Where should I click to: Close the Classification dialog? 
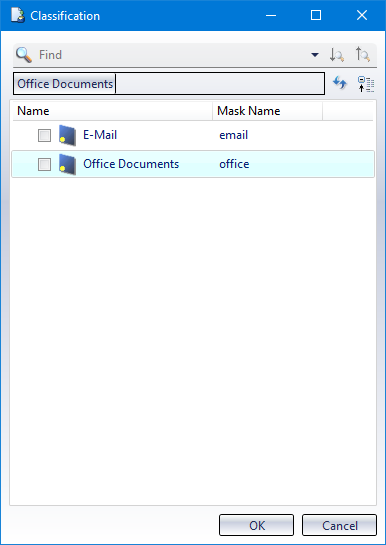pos(362,15)
